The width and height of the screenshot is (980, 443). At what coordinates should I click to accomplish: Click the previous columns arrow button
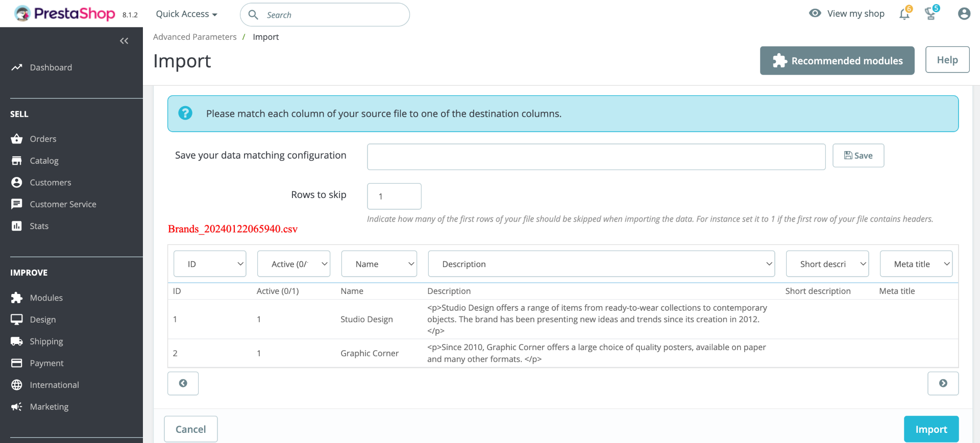183,383
